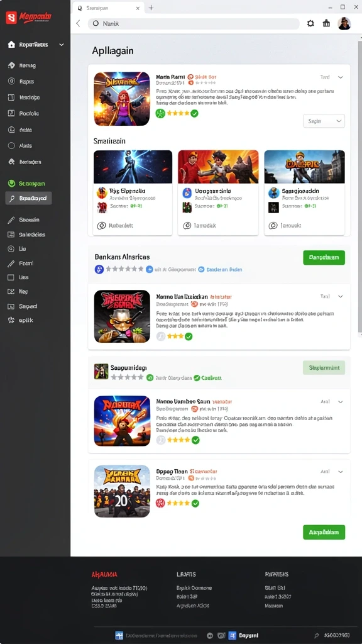This screenshot has width=362, height=644.
Task: Expand the Nonno Uenheo Saun card chevron
Action: [340, 402]
